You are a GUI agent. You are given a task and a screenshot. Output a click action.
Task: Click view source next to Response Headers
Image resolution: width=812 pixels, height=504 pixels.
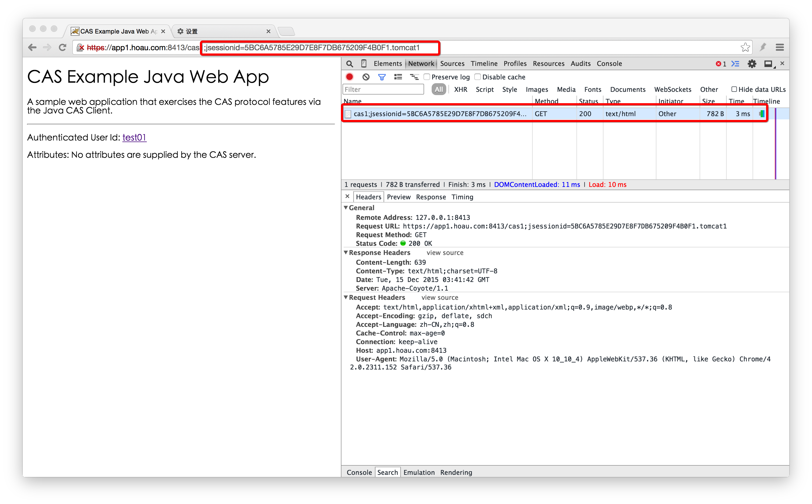445,253
